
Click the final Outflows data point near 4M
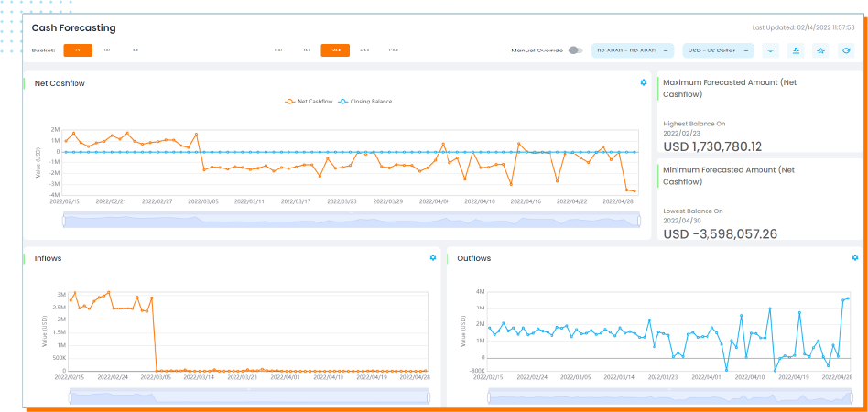pyautogui.click(x=848, y=298)
